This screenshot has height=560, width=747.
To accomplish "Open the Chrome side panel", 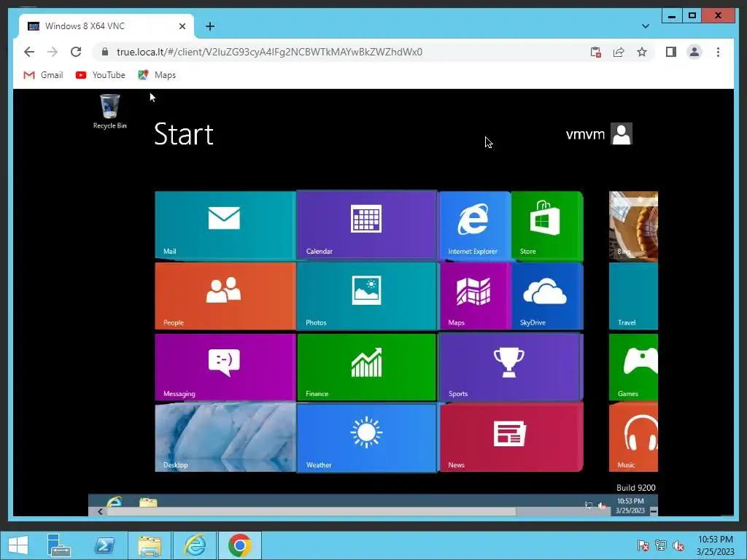I will 671,52.
